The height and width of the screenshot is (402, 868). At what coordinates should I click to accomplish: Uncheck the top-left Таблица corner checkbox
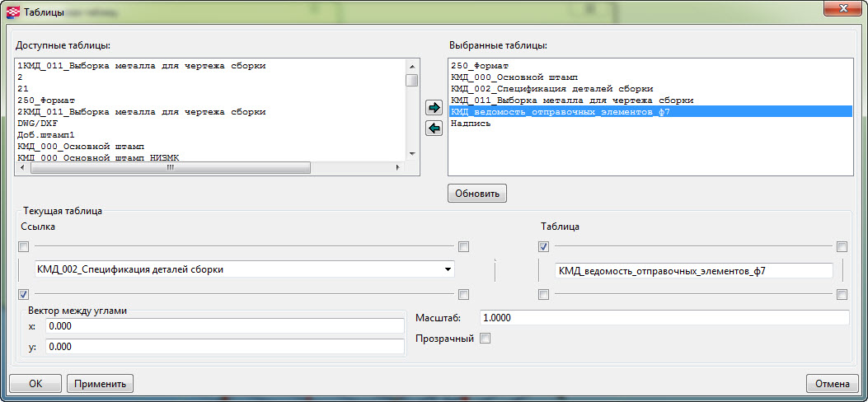(543, 246)
